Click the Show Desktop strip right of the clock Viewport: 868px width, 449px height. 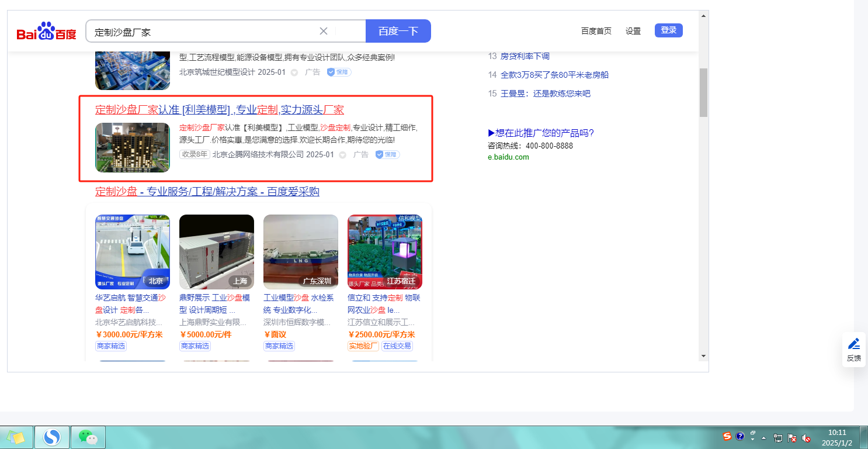click(x=863, y=437)
